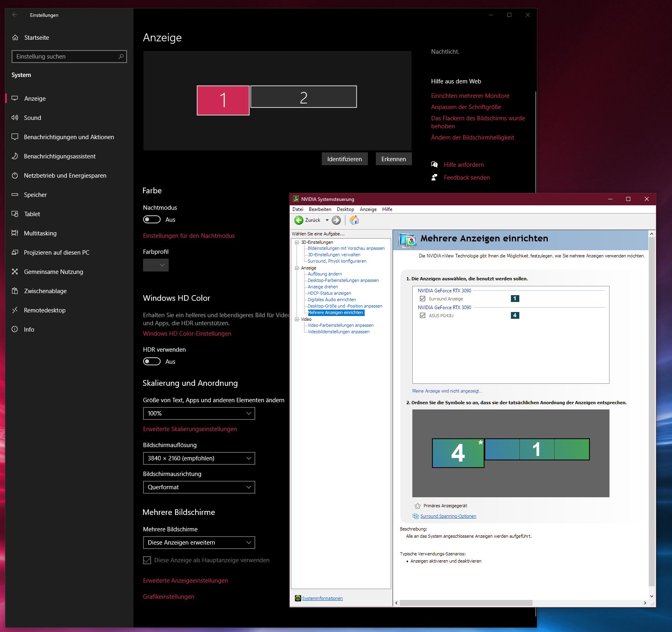Toggle the HDR verwenden switch
Image resolution: width=672 pixels, height=632 pixels.
pos(152,361)
